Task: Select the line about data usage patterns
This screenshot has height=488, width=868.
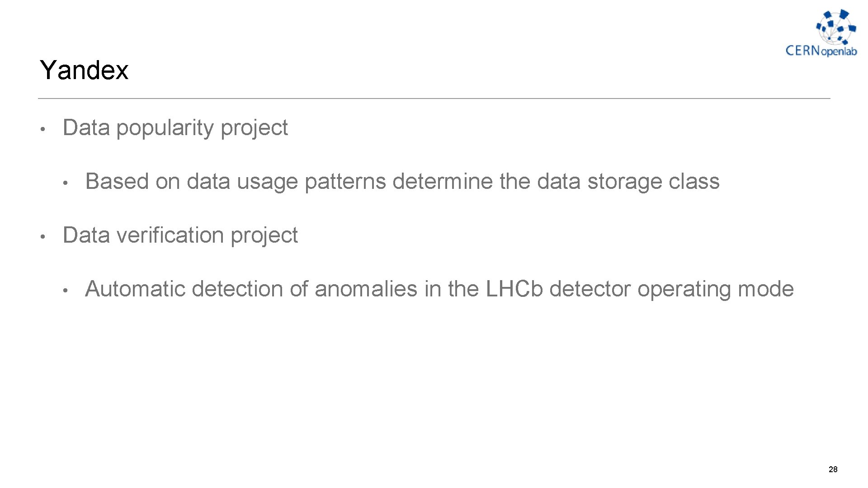Action: (x=402, y=182)
